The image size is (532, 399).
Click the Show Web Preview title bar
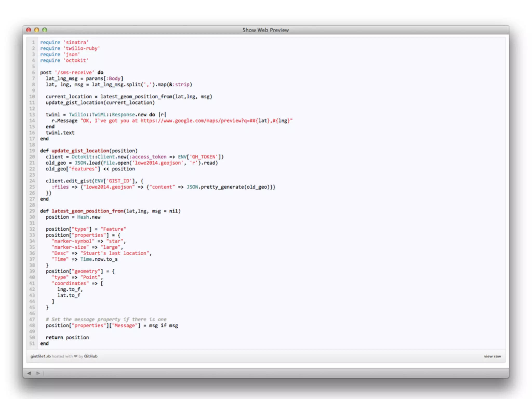click(265, 30)
